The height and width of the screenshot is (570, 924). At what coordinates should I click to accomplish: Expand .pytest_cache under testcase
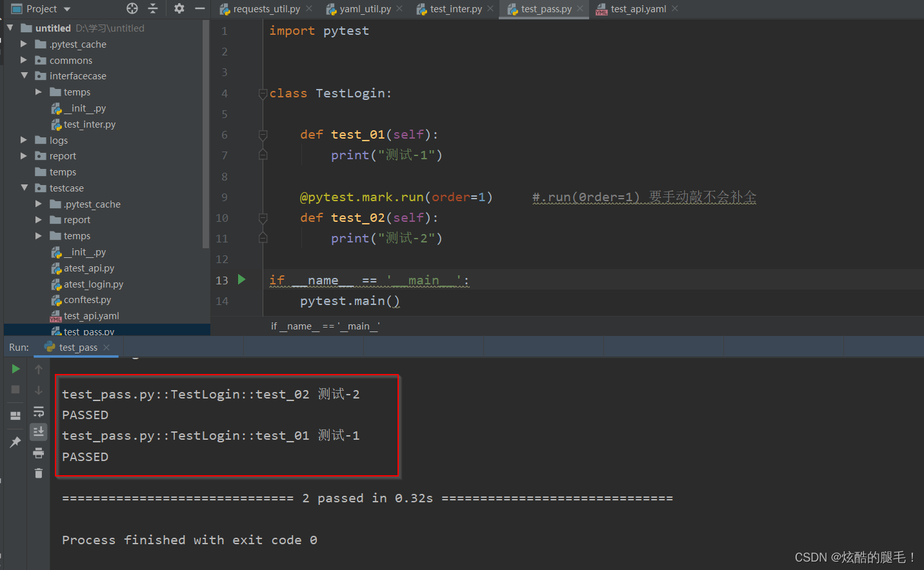pyautogui.click(x=38, y=204)
